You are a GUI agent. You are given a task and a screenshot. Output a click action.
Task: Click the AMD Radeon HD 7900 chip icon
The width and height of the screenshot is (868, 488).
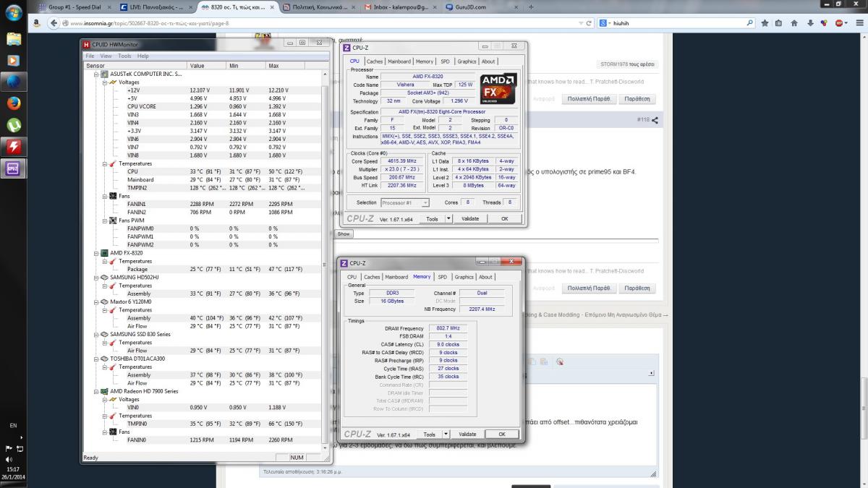[x=104, y=391]
